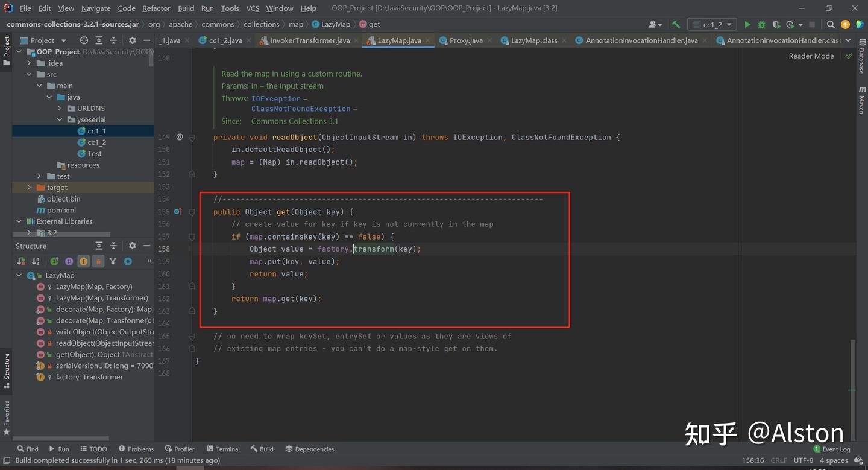Open the Navigate menu

(x=96, y=8)
